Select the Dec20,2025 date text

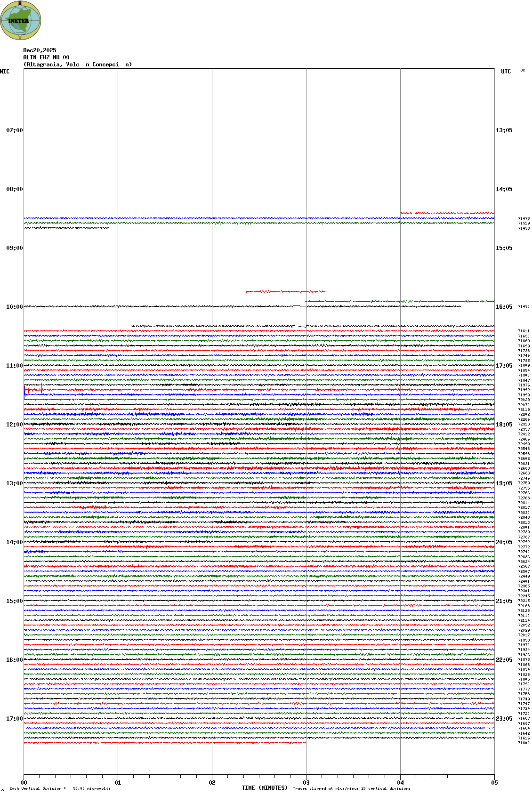click(x=40, y=50)
